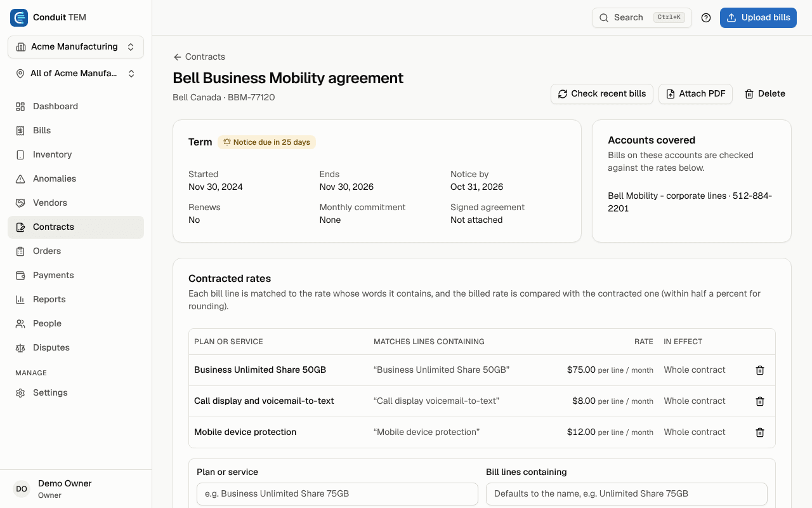
Task: Open Orders in the sidebar
Action: (x=76, y=251)
